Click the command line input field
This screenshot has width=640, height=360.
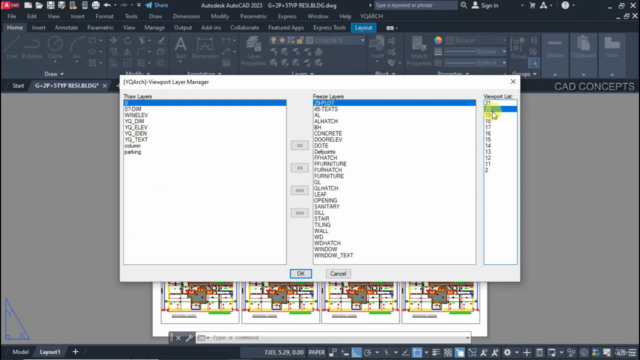[x=339, y=338]
